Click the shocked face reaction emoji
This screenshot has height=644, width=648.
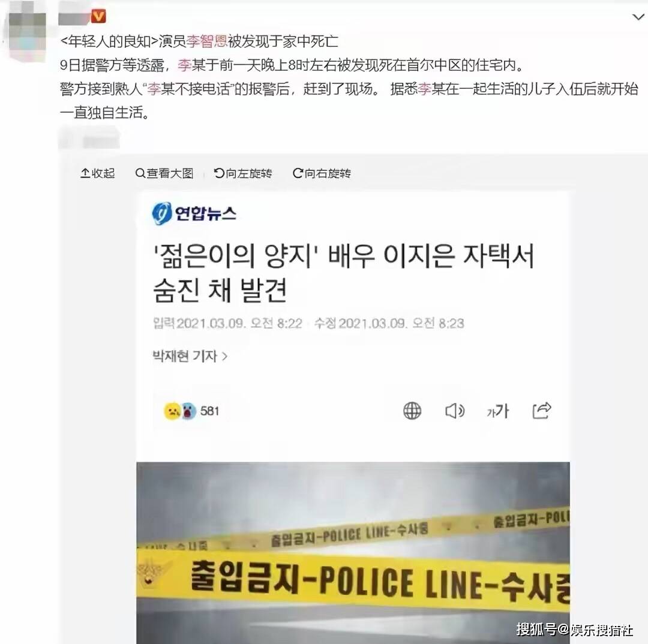pyautogui.click(x=188, y=411)
